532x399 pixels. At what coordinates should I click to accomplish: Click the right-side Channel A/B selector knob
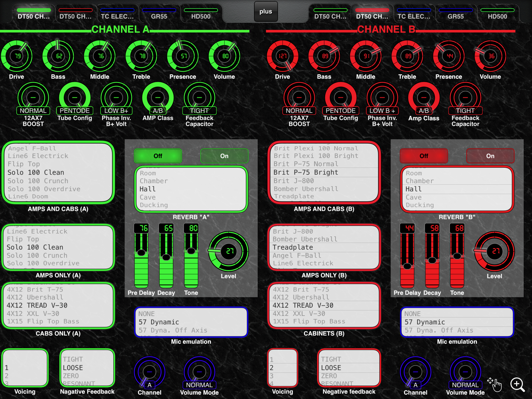pyautogui.click(x=416, y=372)
